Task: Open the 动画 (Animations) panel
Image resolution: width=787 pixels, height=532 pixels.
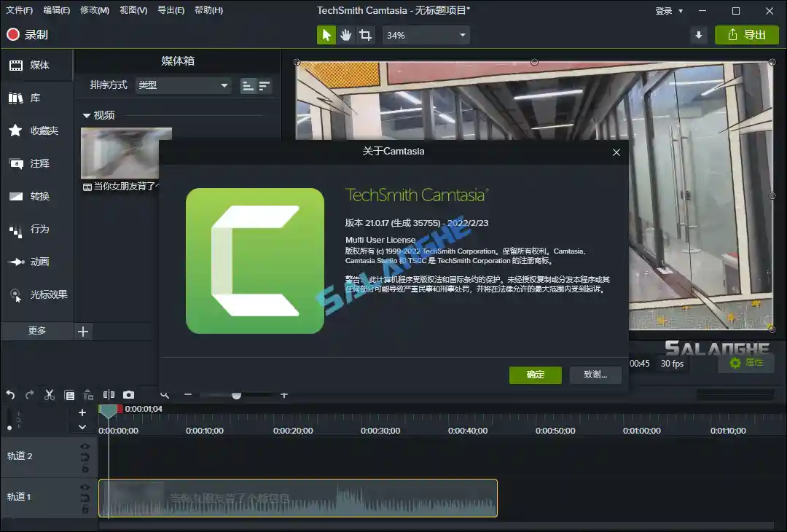Action: coord(37,263)
